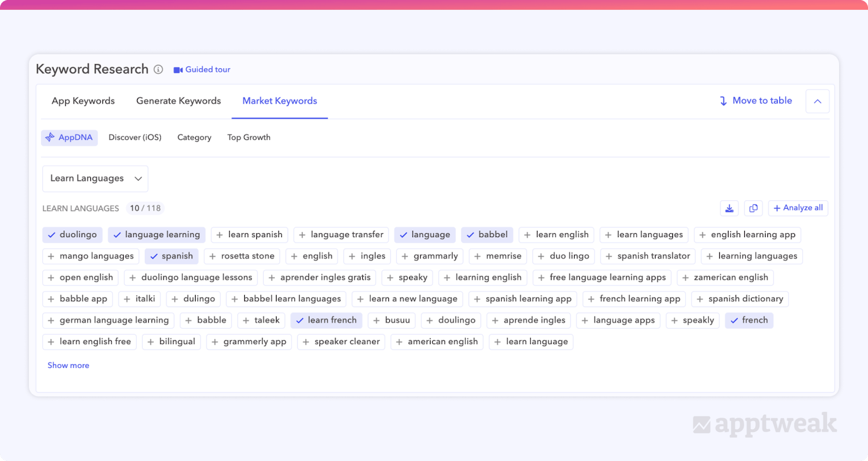Click the info icon next to Keyword Research
The height and width of the screenshot is (461, 868).
(x=158, y=69)
